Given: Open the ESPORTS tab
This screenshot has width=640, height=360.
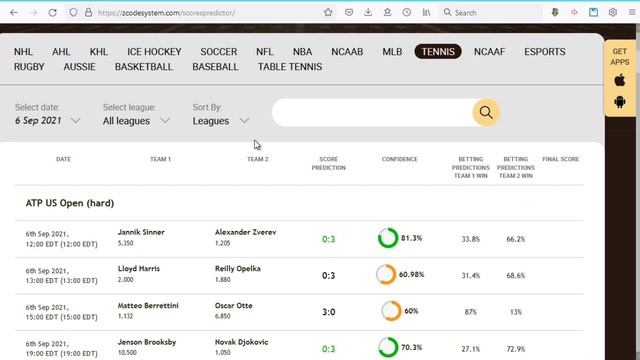Looking at the screenshot, I should coord(545,52).
